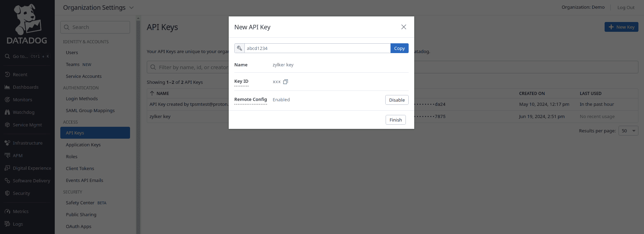The width and height of the screenshot is (644, 234).
Task: Click the settings Search field
Action: 95,27
